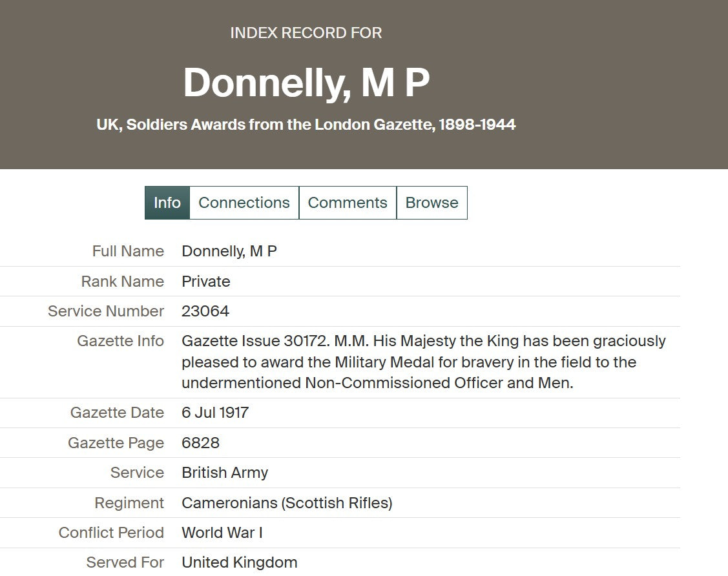The image size is (728, 576).
Task: Click the INDEX RECORD FOR header text
Action: 306,33
